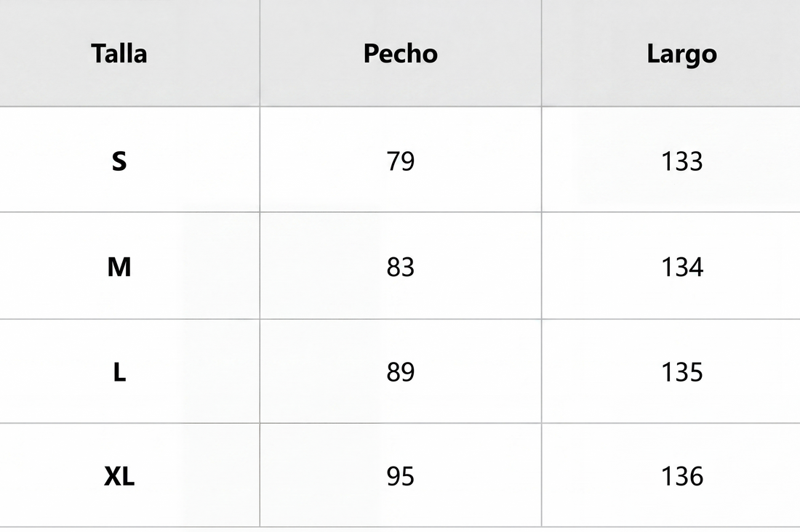800x532 pixels.
Task: Select the Largo value 134 cell
Action: coord(681,267)
